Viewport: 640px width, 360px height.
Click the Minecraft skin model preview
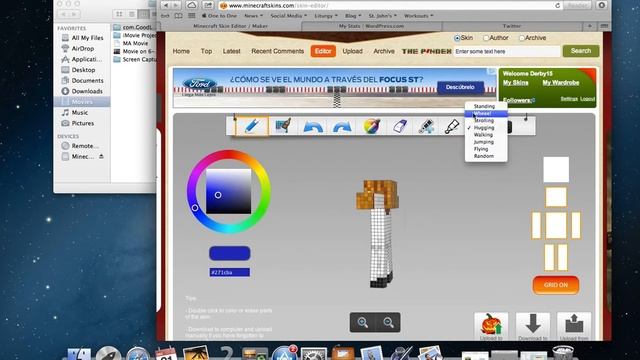[379, 233]
